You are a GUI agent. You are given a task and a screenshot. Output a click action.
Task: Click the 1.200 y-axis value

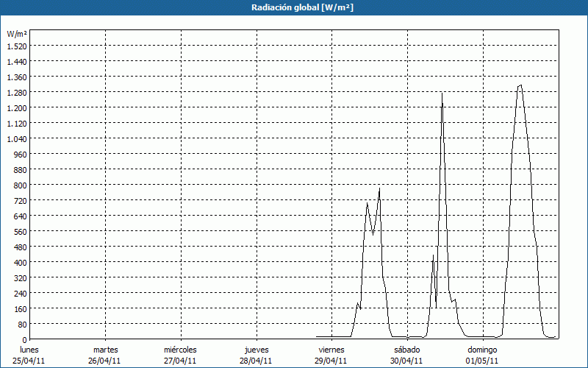pyautogui.click(x=17, y=107)
